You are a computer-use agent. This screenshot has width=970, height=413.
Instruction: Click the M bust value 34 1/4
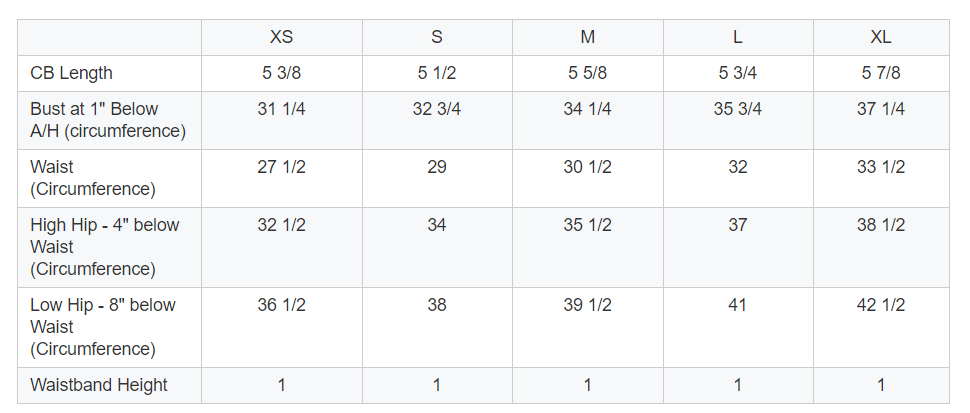(x=587, y=109)
